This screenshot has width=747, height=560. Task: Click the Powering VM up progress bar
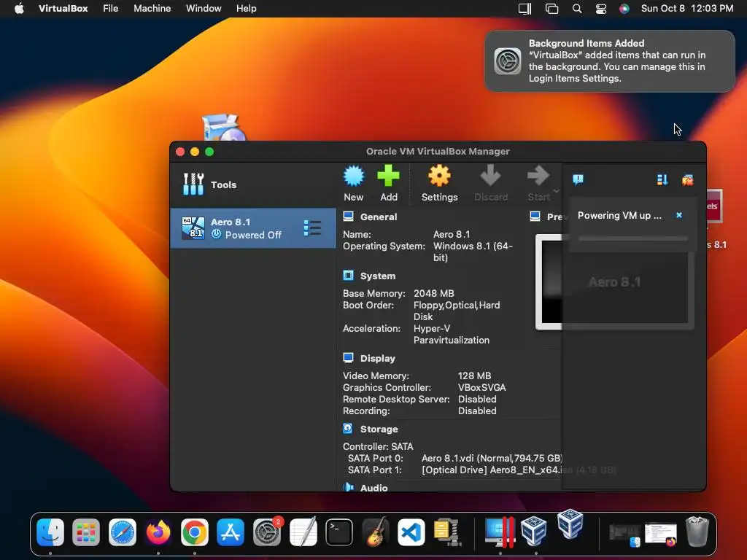click(x=632, y=238)
